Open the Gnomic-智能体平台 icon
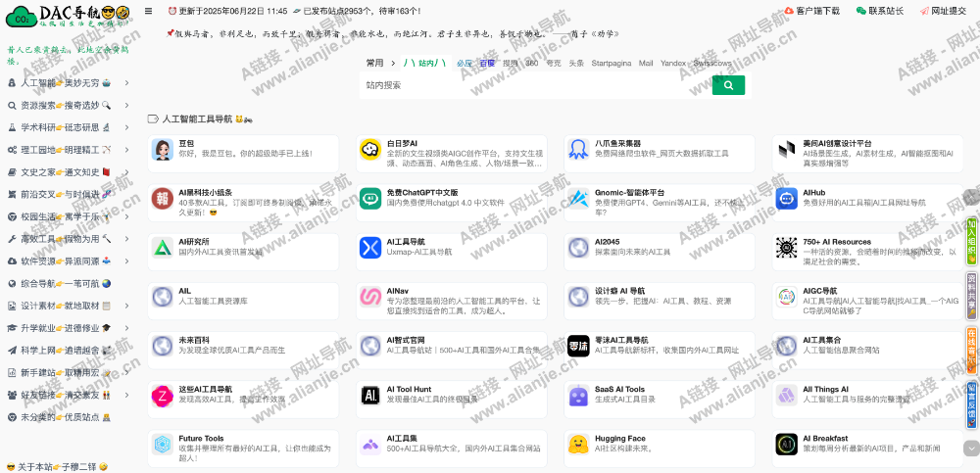This screenshot has width=980, height=473. click(578, 199)
